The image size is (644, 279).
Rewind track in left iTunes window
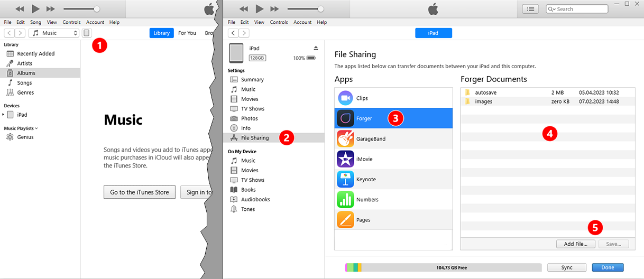click(x=20, y=9)
